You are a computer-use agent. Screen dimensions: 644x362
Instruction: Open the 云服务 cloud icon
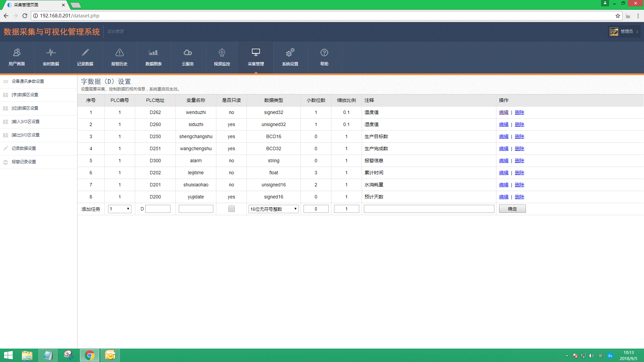(188, 53)
